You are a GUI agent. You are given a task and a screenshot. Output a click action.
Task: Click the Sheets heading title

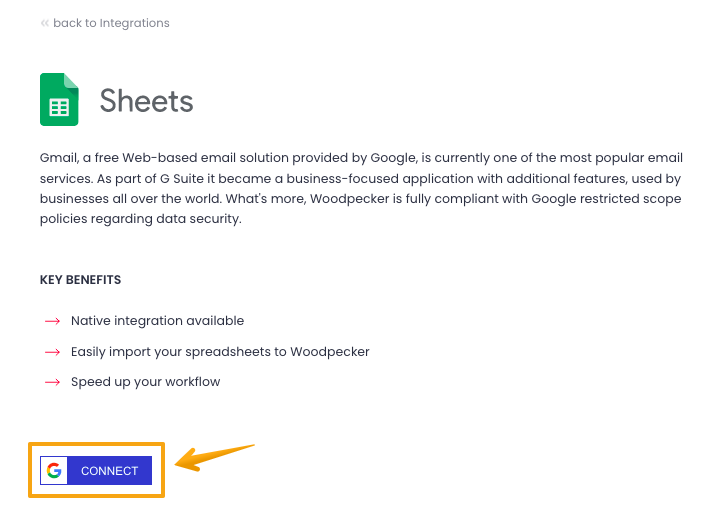coord(146,101)
